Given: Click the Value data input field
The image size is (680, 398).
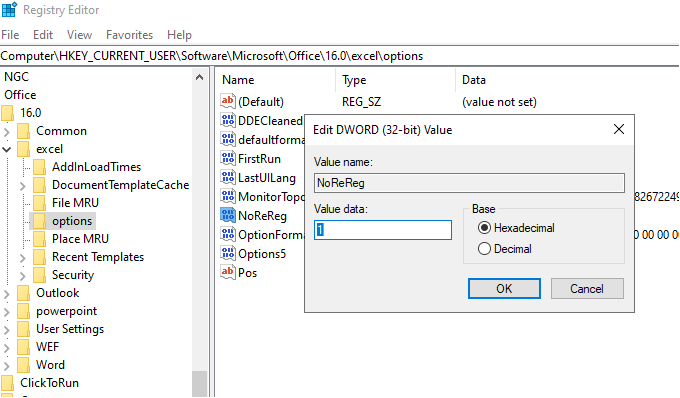Looking at the screenshot, I should coord(382,230).
